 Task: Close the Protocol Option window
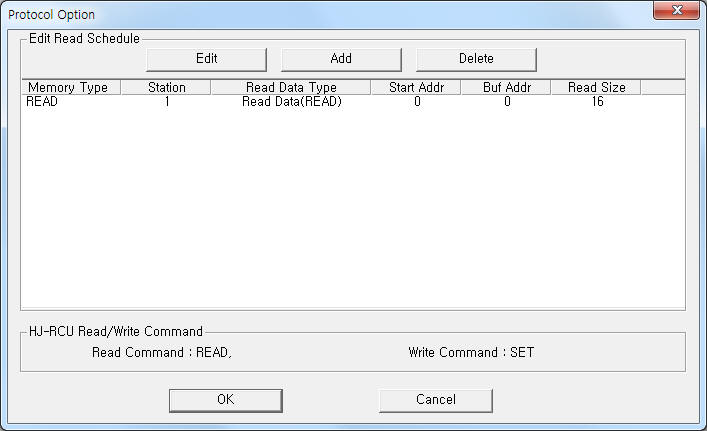pyautogui.click(x=676, y=10)
